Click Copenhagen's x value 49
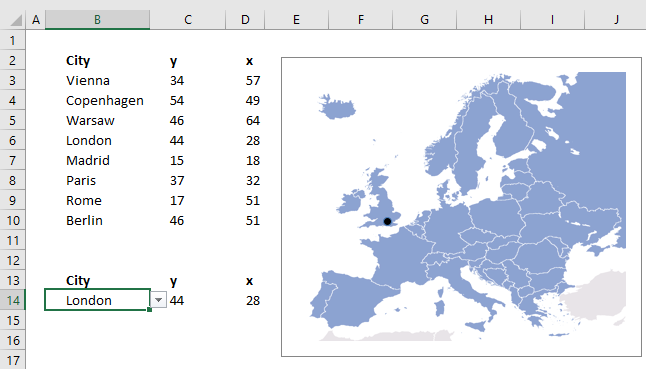 (x=253, y=100)
